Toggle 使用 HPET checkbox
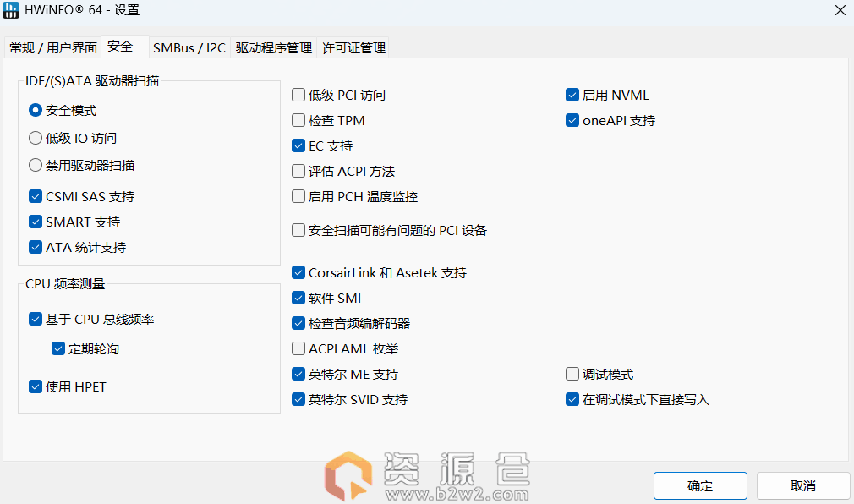This screenshot has width=854, height=504. 36,386
